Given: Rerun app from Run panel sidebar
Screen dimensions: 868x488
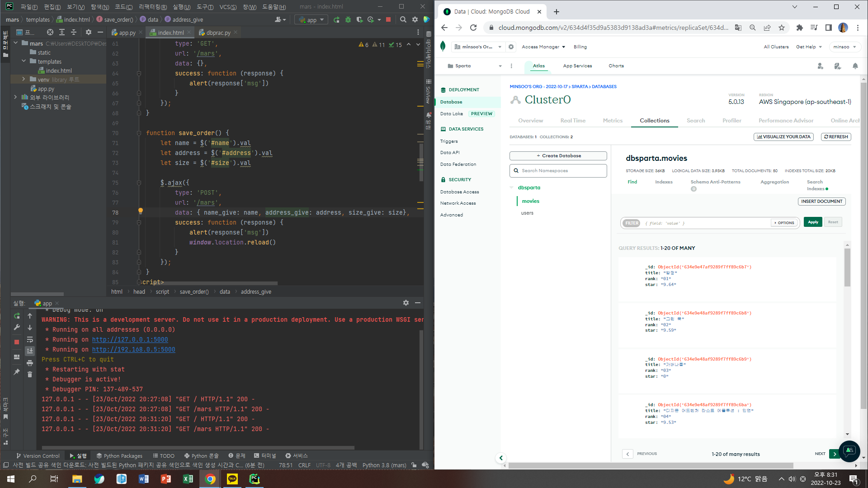Looking at the screenshot, I should pos(17,316).
